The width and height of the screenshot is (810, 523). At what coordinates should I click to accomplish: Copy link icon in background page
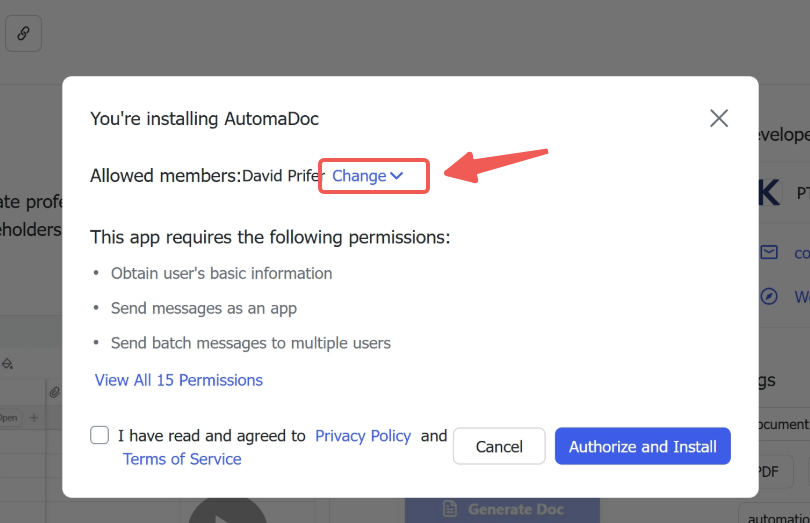[x=23, y=34]
